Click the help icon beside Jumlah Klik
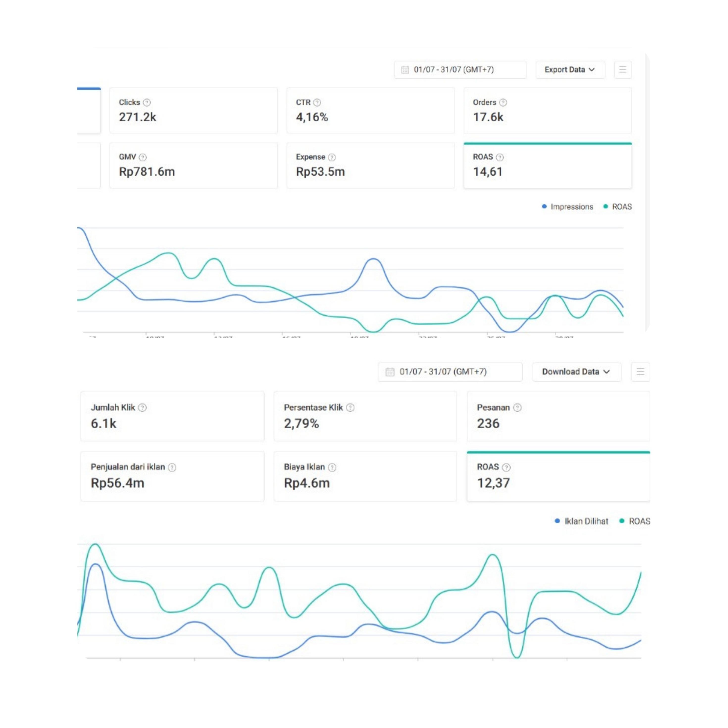 142,408
